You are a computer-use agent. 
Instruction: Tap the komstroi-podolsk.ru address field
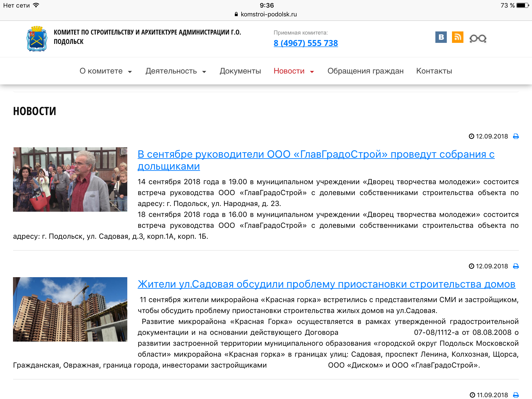(268, 14)
